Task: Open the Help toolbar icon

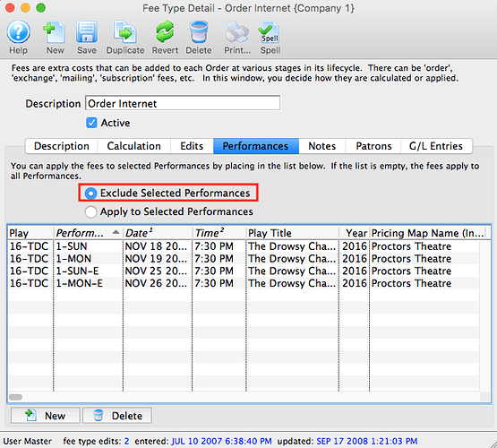Action: [x=19, y=31]
